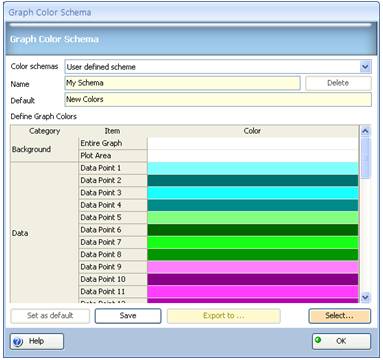Select Data Point 11 magenta swatch
383x360 pixels.
253,291
